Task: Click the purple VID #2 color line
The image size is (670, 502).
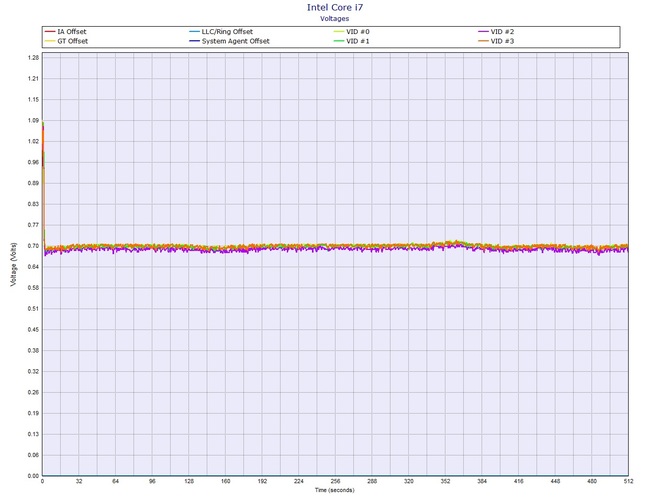Action: coord(483,32)
